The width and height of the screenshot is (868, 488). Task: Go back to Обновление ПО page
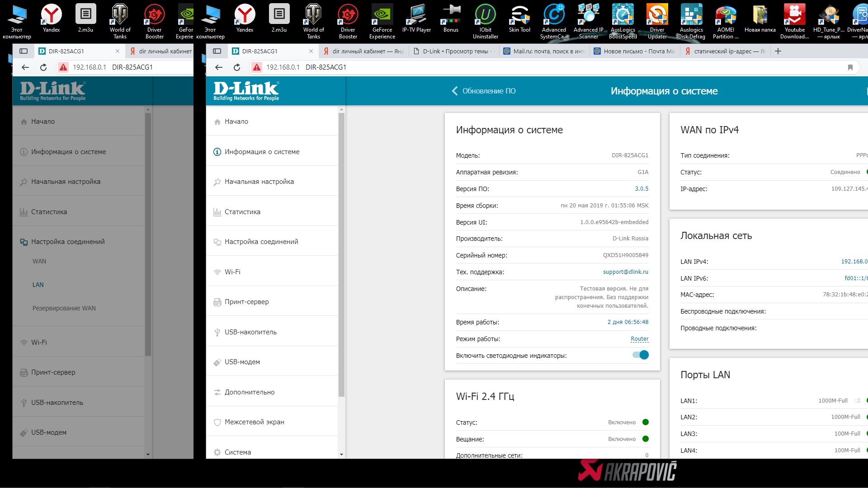point(484,91)
